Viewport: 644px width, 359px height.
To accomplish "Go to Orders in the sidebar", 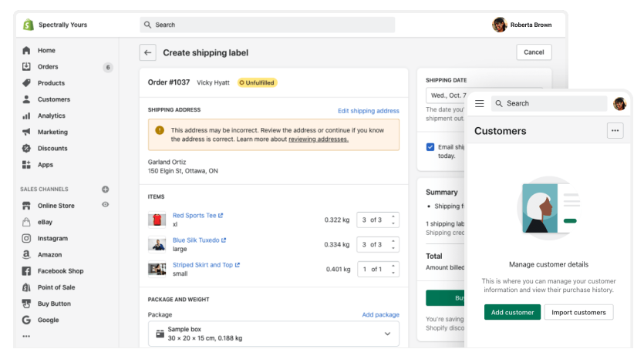I will point(48,67).
